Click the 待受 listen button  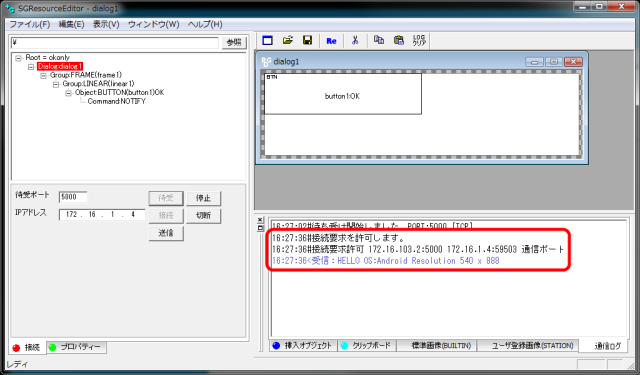pyautogui.click(x=166, y=198)
